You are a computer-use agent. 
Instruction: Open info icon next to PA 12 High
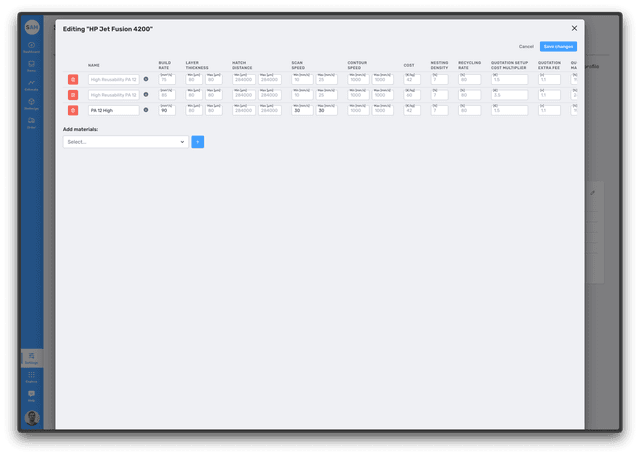pos(146,110)
